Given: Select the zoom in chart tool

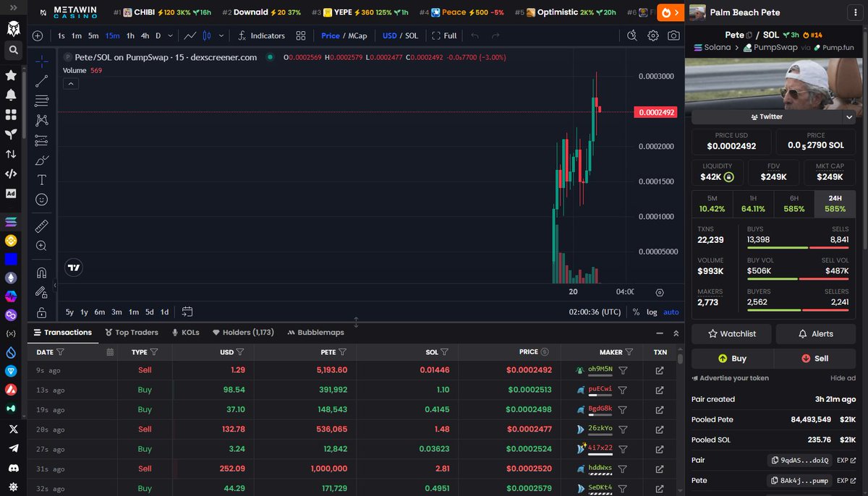Looking at the screenshot, I should 42,246.
